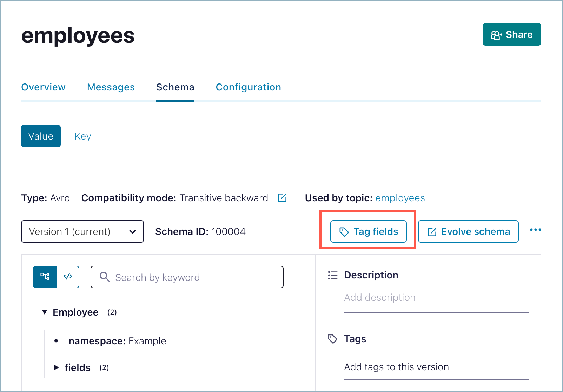Viewport: 563px width, 392px height.
Task: Switch to code view icon
Action: coord(68,277)
